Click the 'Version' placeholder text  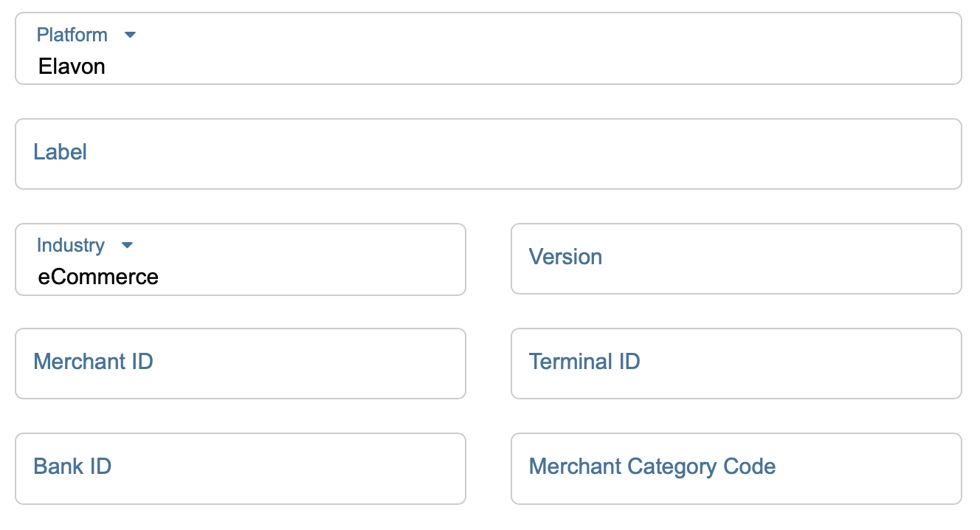(565, 257)
